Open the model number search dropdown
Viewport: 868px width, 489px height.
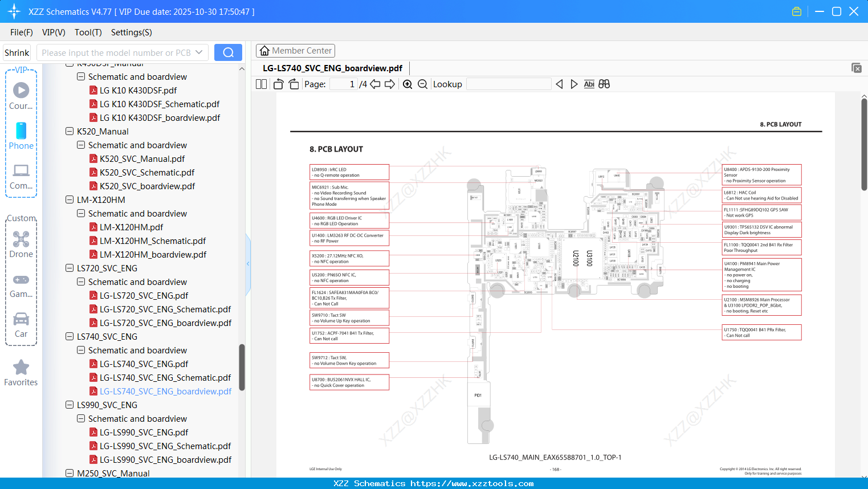coord(199,52)
